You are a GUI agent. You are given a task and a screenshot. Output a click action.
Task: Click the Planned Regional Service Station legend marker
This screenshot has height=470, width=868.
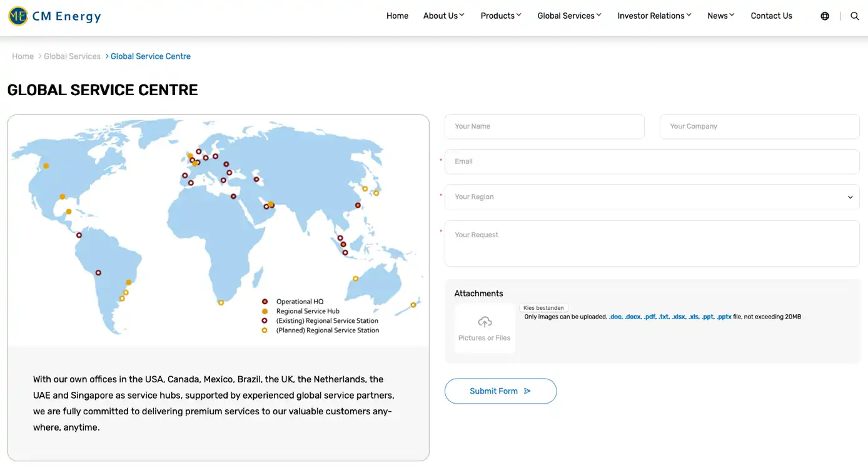pyautogui.click(x=265, y=330)
